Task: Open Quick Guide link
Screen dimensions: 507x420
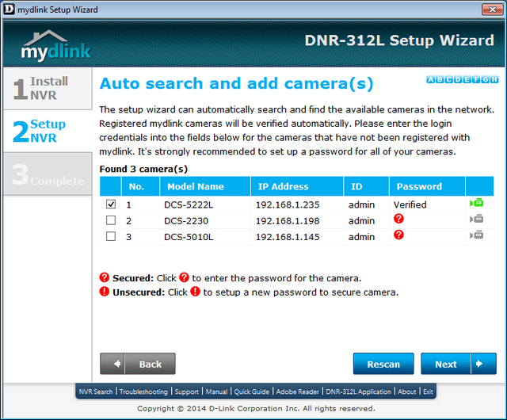Action: pyautogui.click(x=252, y=391)
